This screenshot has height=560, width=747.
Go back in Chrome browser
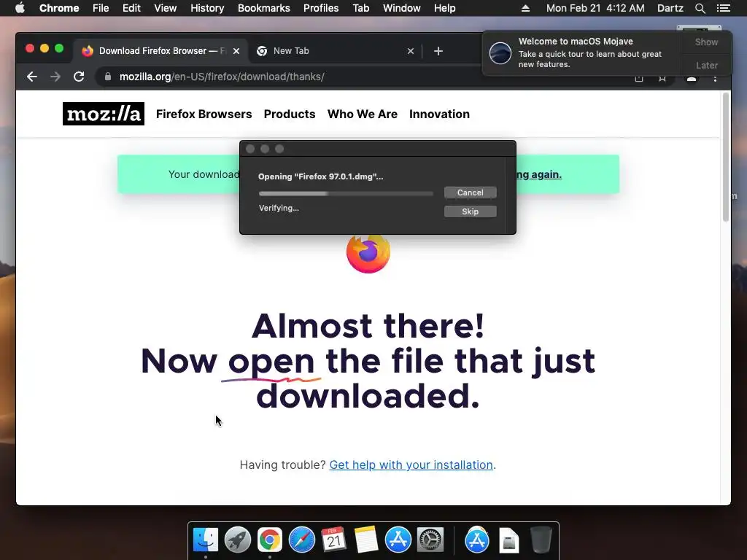(32, 77)
